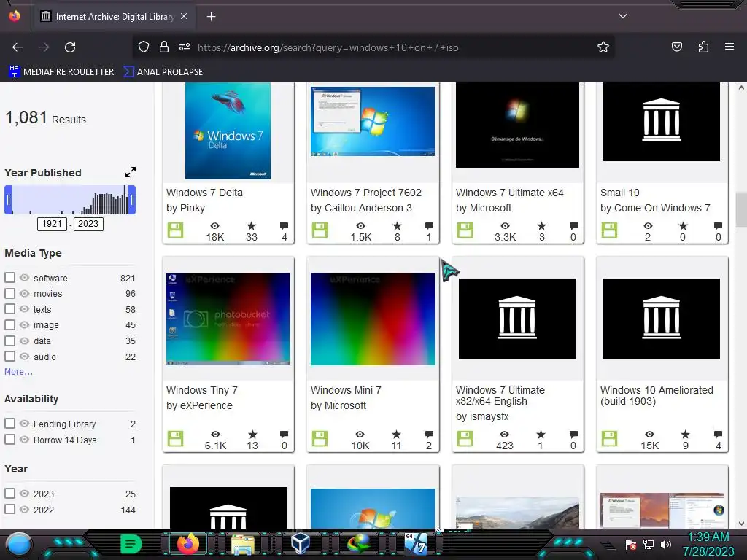This screenshot has width=747, height=560.
Task: Click the 2023 end year field
Action: pyautogui.click(x=88, y=225)
